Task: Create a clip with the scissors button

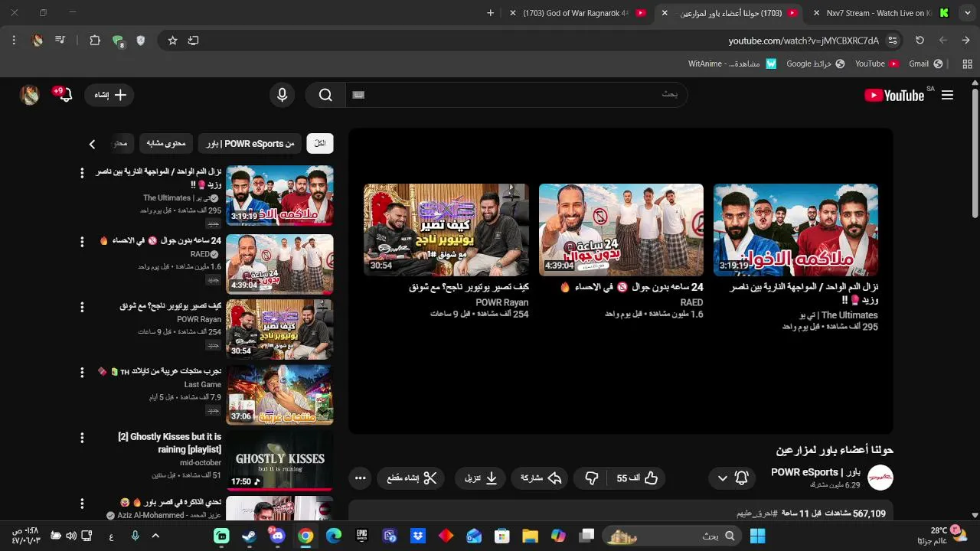Action: click(411, 478)
